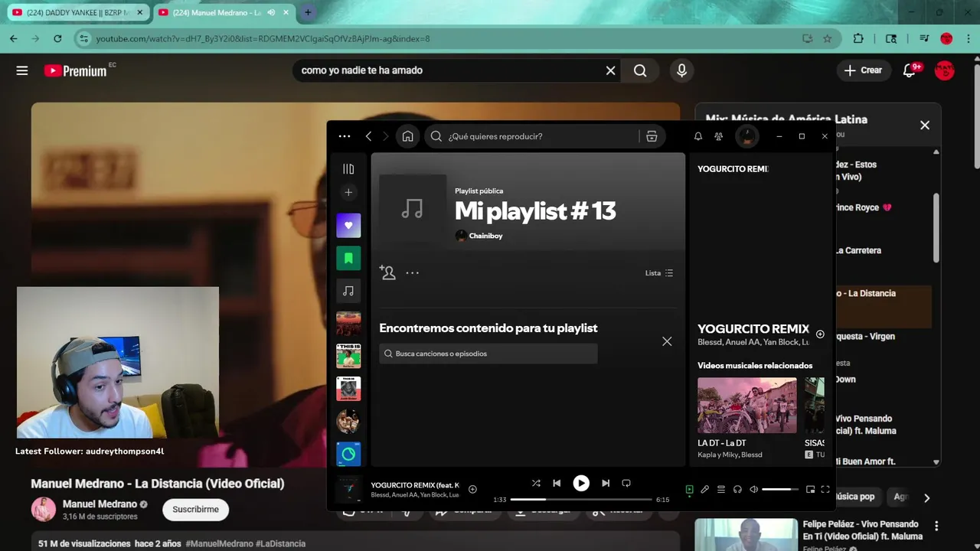980x551 pixels.
Task: Close the DADDY YANKEE browser tab
Action: [139, 12]
